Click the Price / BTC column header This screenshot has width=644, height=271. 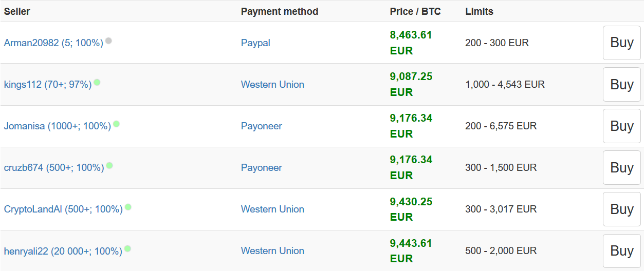415,11
